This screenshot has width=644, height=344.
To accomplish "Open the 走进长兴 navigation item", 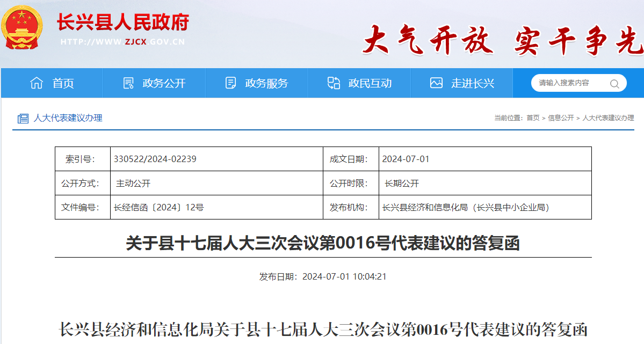I will [x=473, y=83].
